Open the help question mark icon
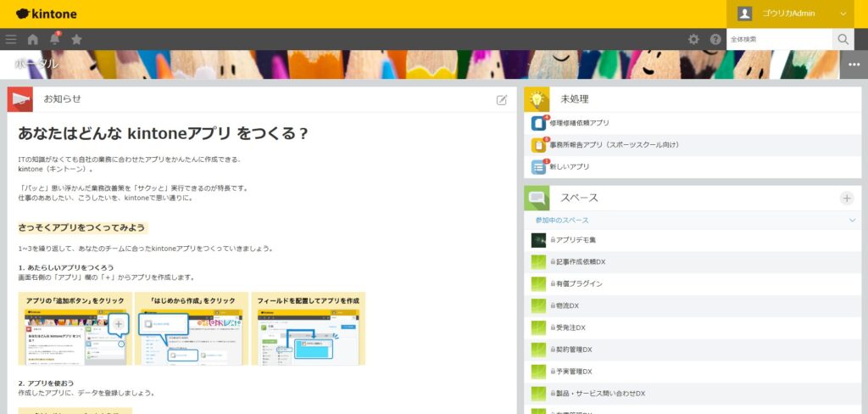 pos(715,39)
